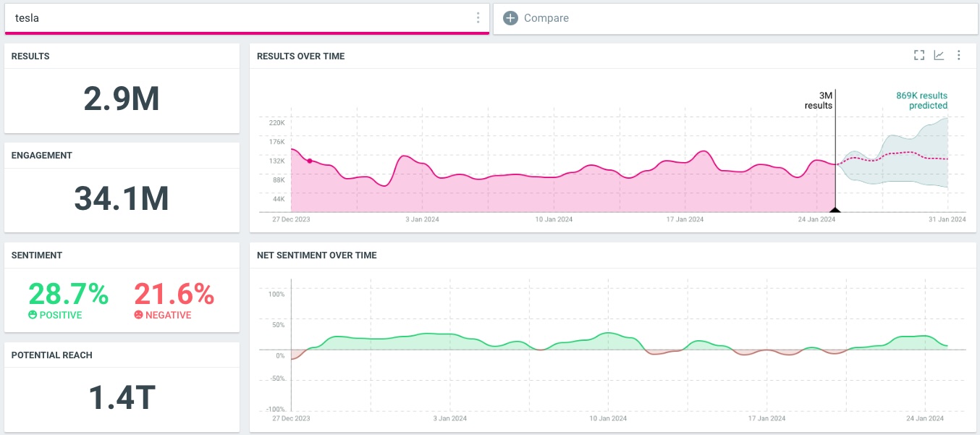Expand Results Over Time chart to fullscreen
This screenshot has height=435, width=980.
pos(919,55)
